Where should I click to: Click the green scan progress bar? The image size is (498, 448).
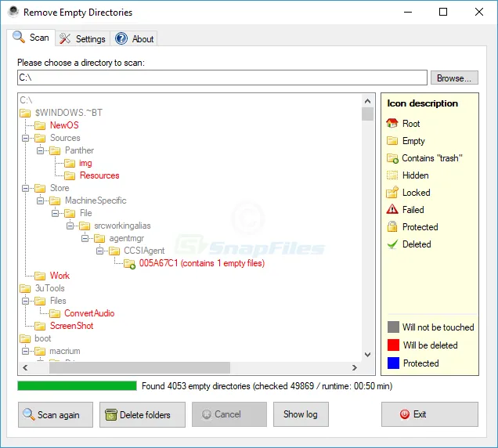[x=78, y=385]
